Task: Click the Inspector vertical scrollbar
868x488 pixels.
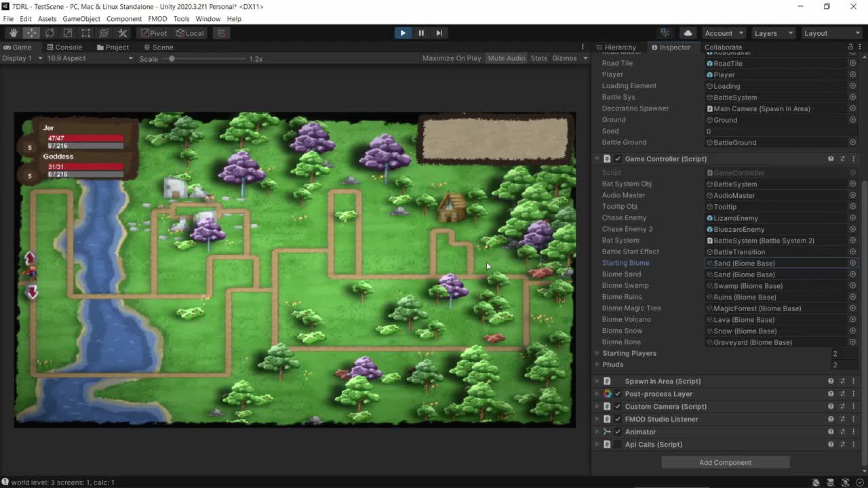Action: 863,322
